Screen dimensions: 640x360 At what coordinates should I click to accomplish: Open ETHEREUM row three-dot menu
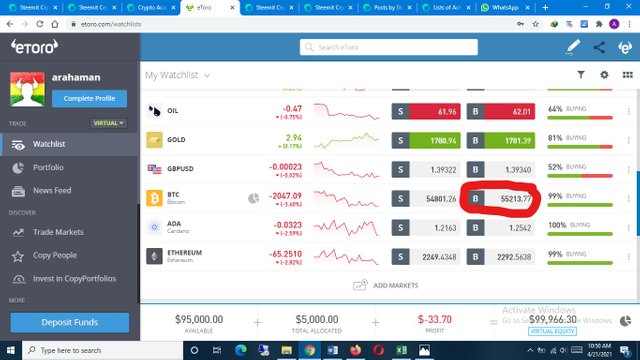click(x=629, y=257)
